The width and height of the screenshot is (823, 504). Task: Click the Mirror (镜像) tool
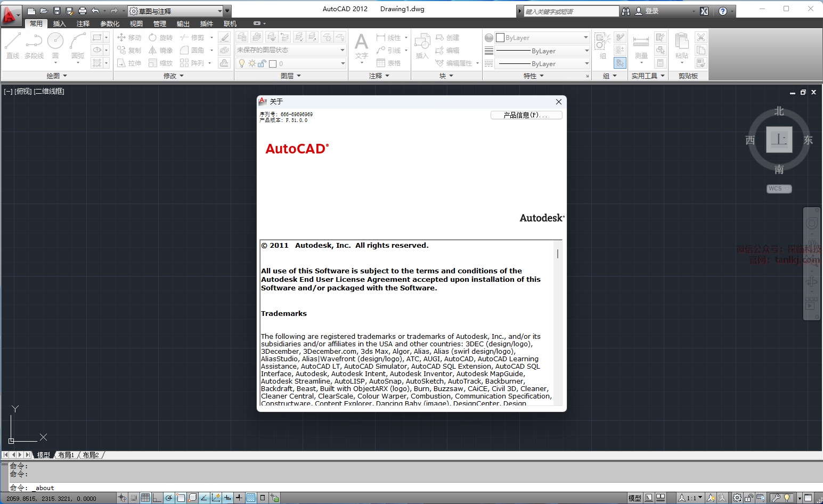coord(161,50)
